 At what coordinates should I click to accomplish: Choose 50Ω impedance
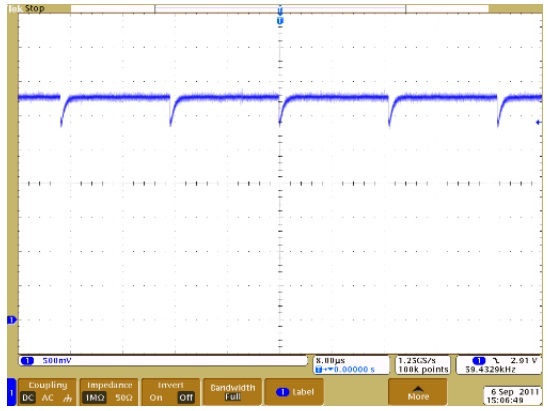click(124, 397)
